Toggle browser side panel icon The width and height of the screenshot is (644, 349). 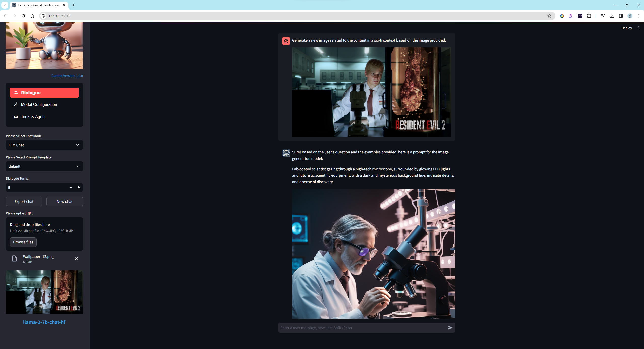click(x=621, y=16)
